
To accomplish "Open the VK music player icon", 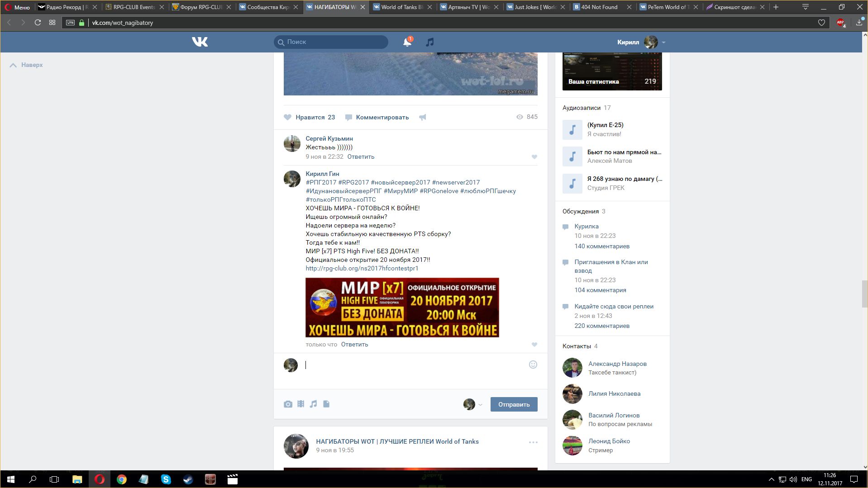I will click(429, 42).
